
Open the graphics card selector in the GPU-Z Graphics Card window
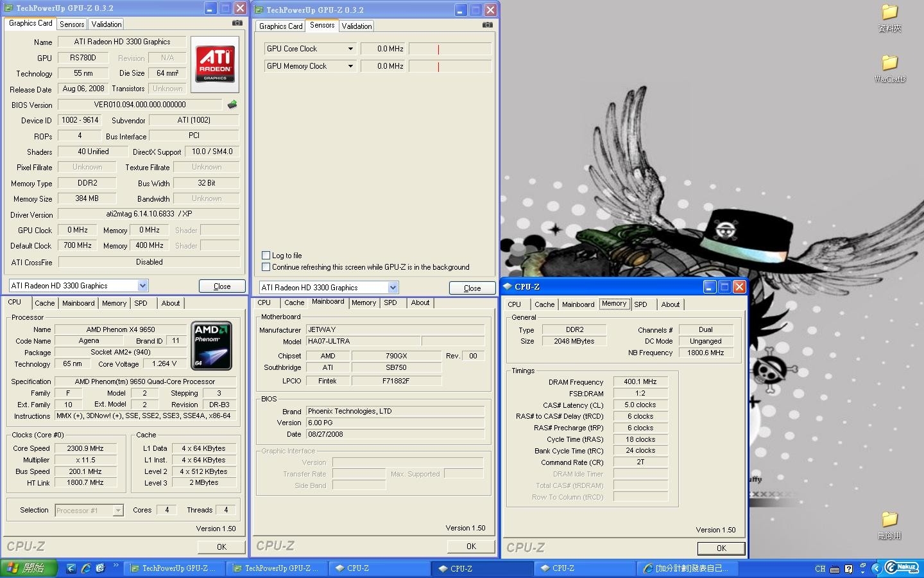pyautogui.click(x=142, y=286)
